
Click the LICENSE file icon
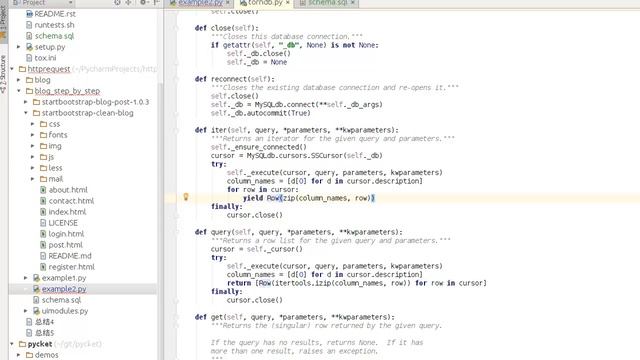[x=43, y=223]
